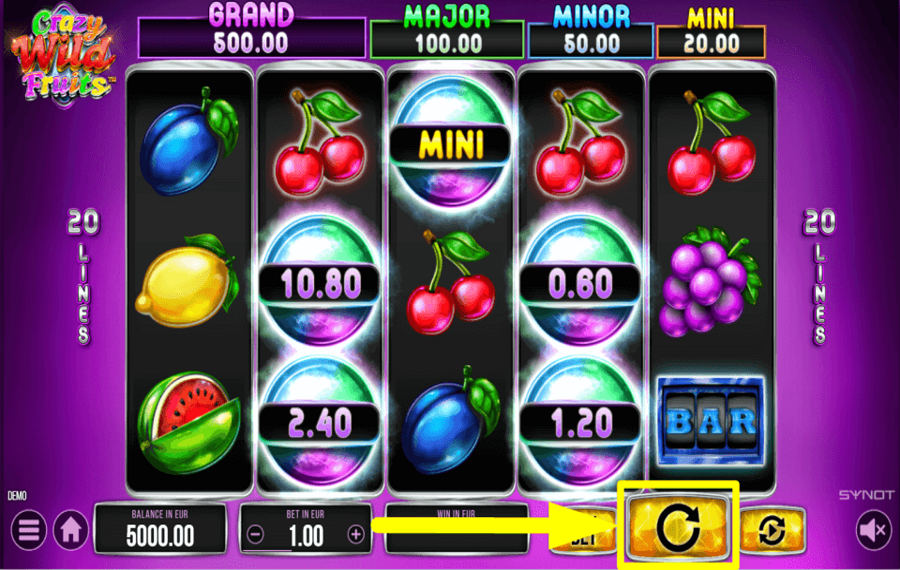Click the MINI orb symbol on middle reel
The width and height of the screenshot is (900, 570).
point(451,142)
